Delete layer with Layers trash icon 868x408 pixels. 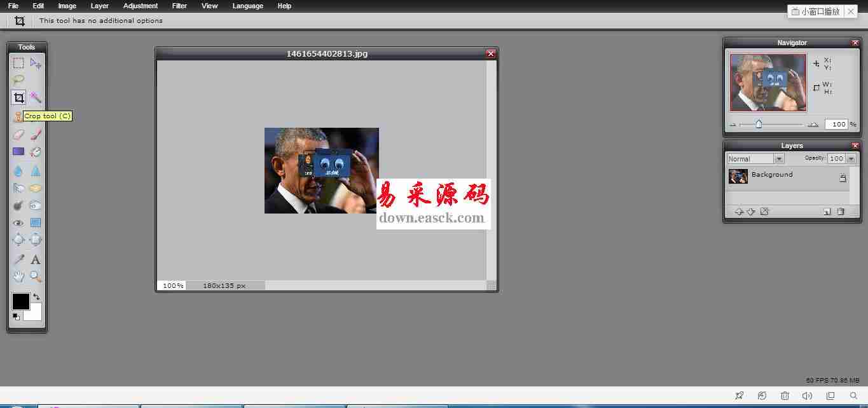pyautogui.click(x=841, y=212)
